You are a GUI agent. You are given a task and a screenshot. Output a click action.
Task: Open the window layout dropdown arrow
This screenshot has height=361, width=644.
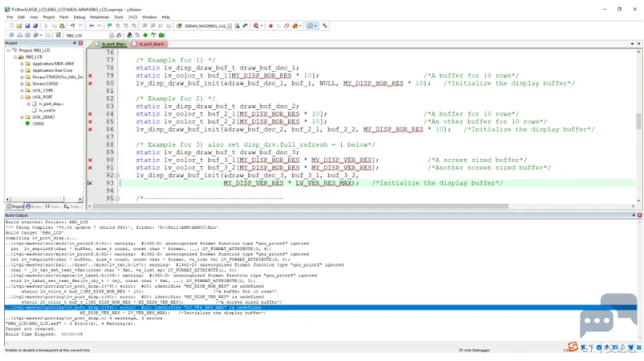[x=315, y=26]
